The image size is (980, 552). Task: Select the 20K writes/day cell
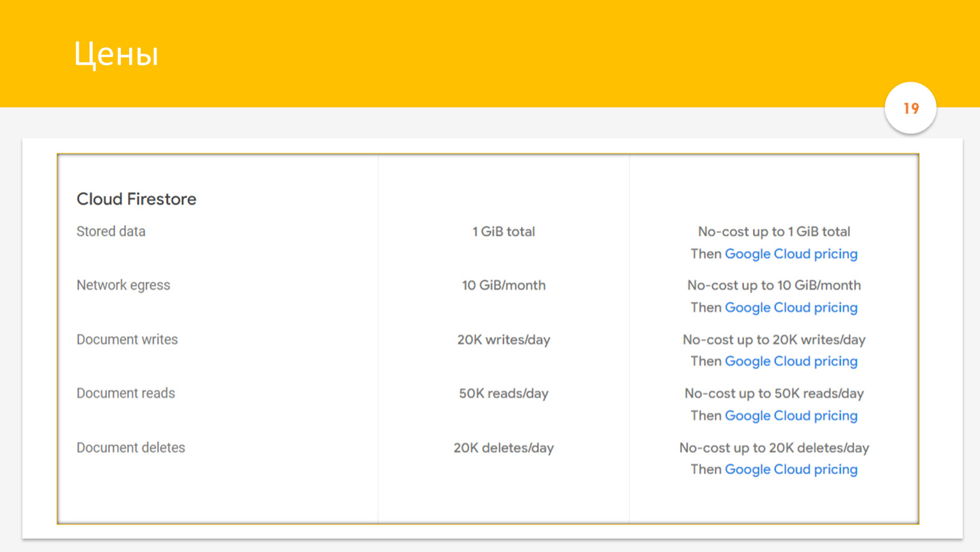[504, 339]
